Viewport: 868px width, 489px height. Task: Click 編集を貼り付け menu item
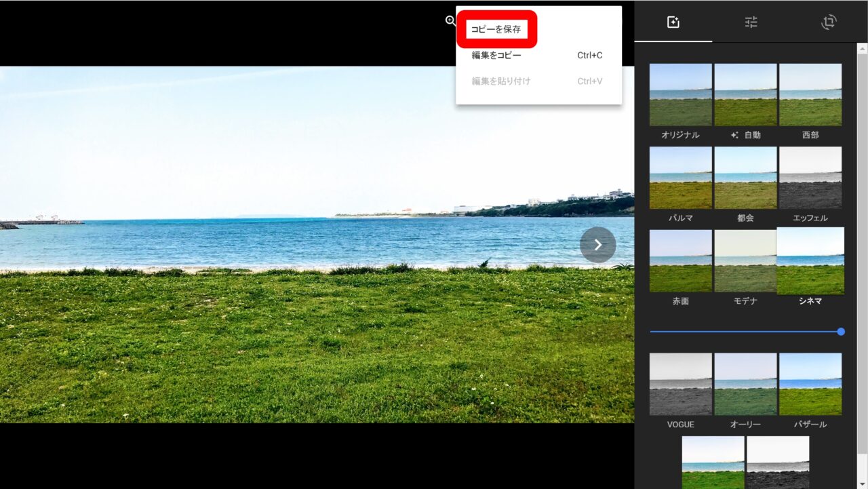click(x=501, y=81)
